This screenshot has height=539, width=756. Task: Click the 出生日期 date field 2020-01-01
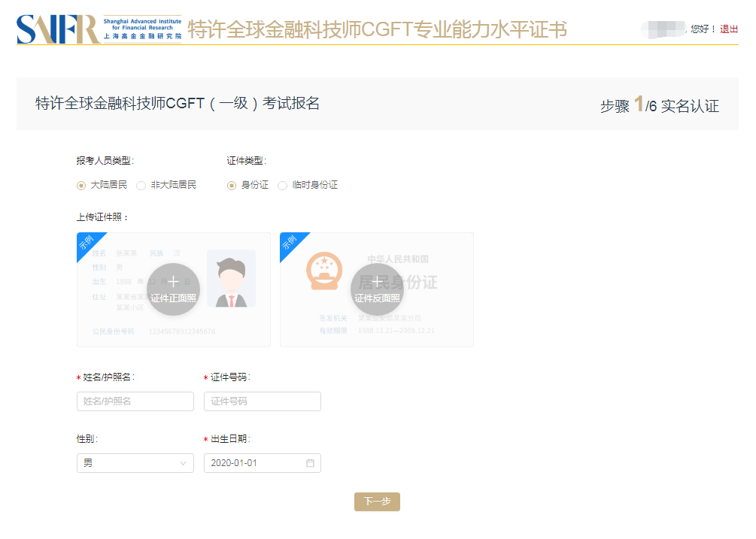pyautogui.click(x=263, y=463)
